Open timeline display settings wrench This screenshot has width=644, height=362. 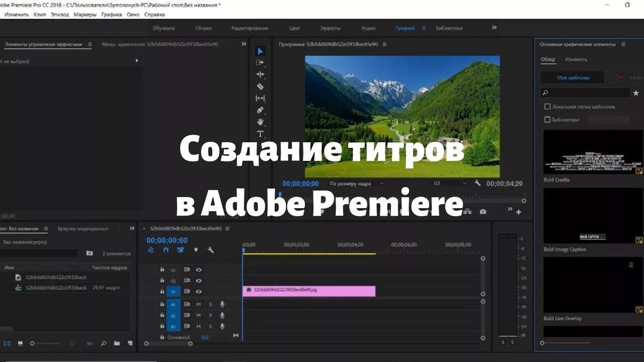click(x=211, y=250)
